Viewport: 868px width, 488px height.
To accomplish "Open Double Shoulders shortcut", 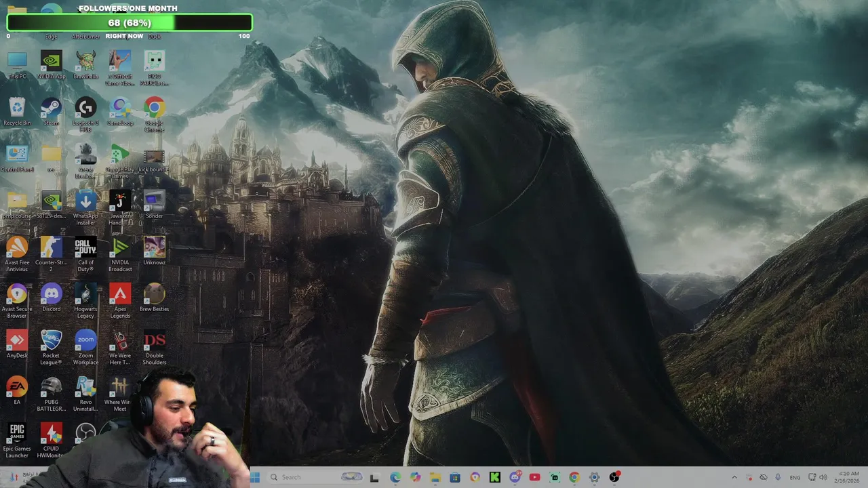I will coord(154,348).
